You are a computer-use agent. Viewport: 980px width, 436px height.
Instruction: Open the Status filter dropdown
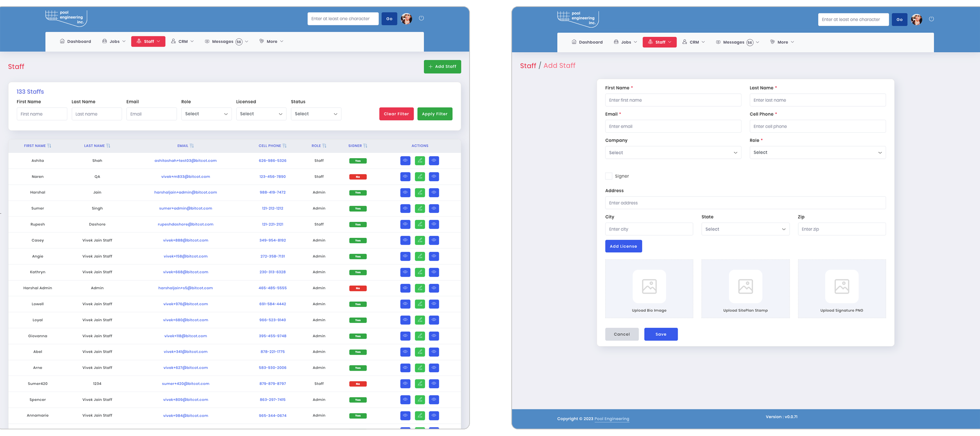(316, 114)
